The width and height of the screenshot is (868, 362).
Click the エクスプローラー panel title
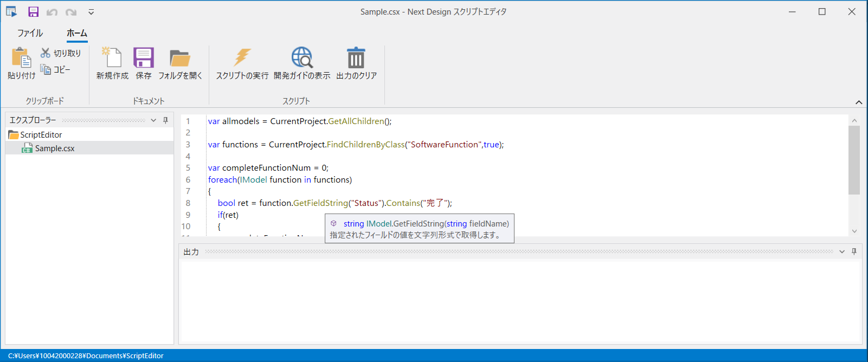(33, 120)
